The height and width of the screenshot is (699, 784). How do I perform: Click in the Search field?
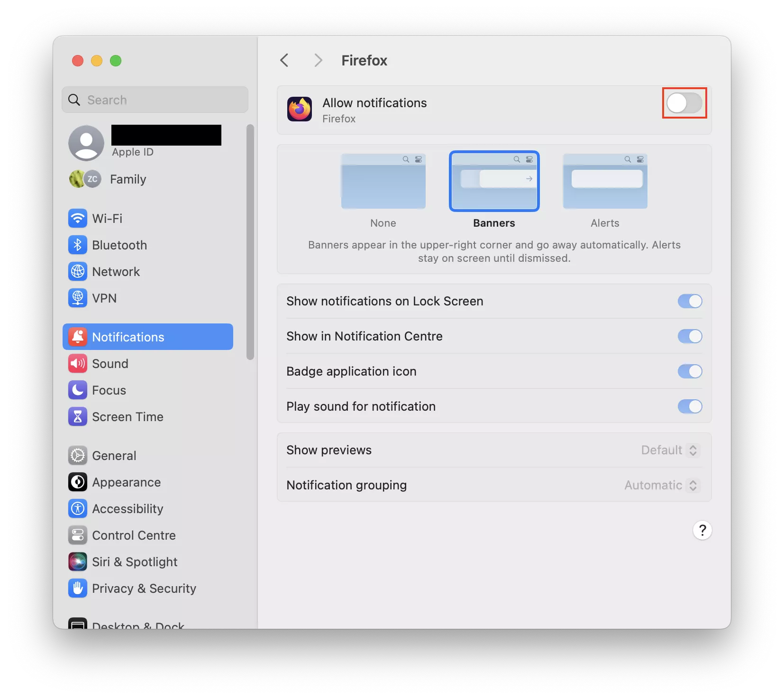(x=161, y=100)
